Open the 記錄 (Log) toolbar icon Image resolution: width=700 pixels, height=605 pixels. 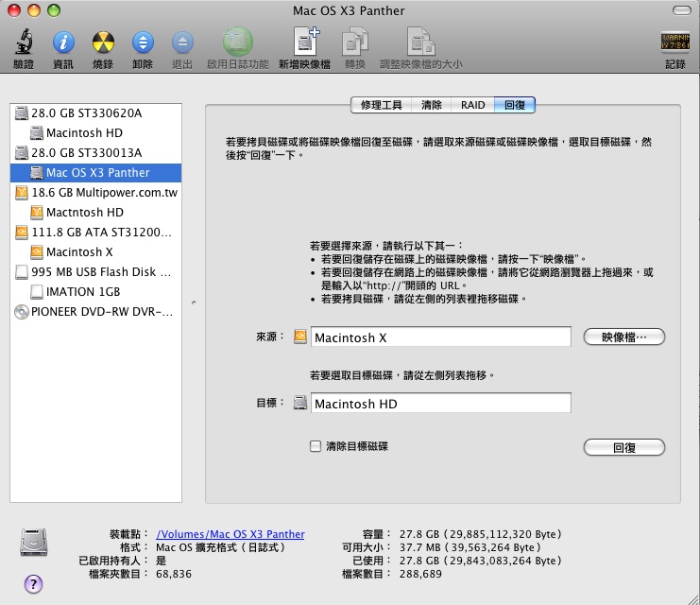675,42
